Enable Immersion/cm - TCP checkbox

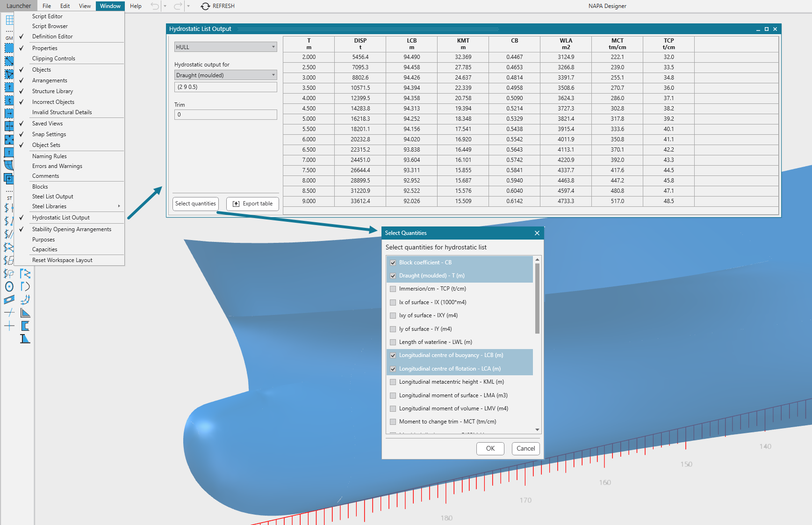[393, 289]
